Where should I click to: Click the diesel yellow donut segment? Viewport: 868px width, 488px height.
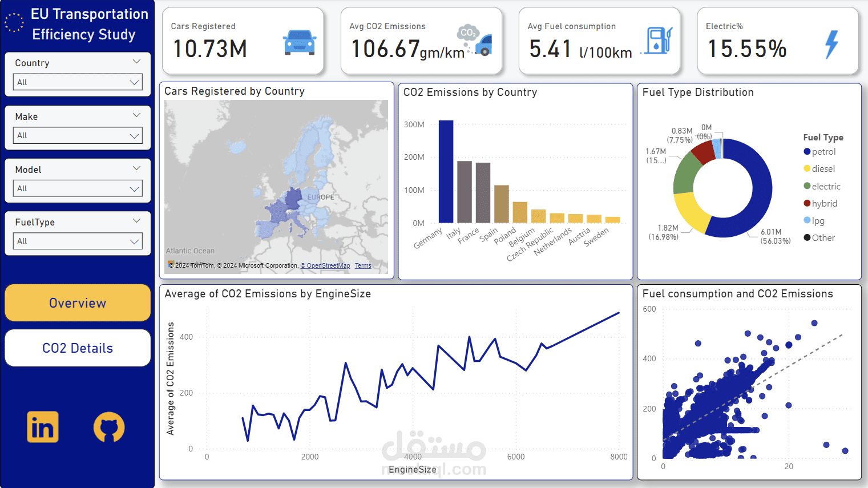[x=693, y=212]
